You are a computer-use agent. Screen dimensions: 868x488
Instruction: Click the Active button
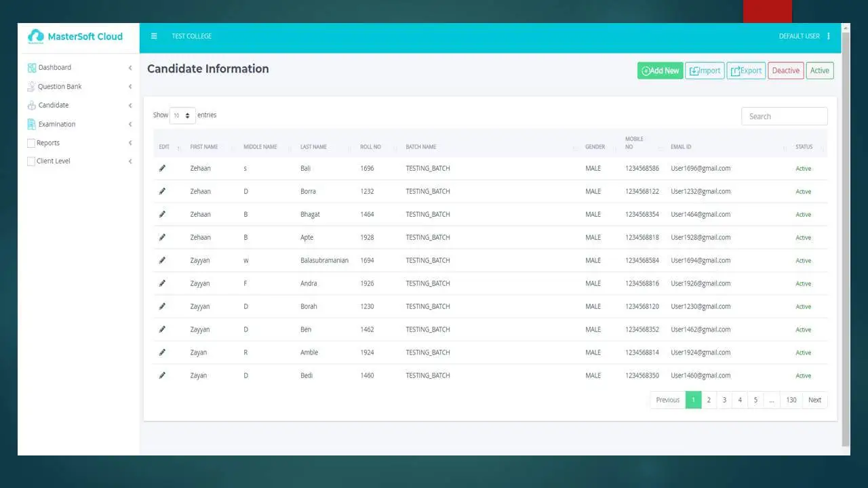(x=820, y=70)
